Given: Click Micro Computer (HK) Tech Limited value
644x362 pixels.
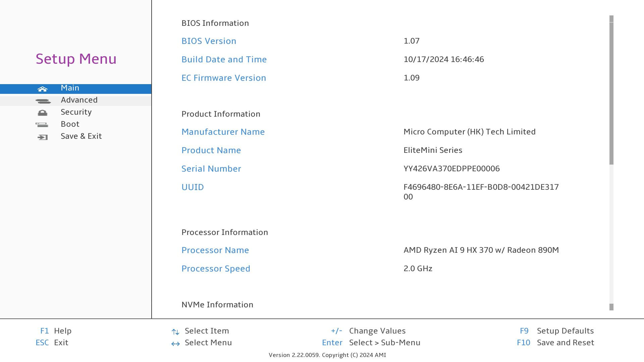Looking at the screenshot, I should 469,132.
